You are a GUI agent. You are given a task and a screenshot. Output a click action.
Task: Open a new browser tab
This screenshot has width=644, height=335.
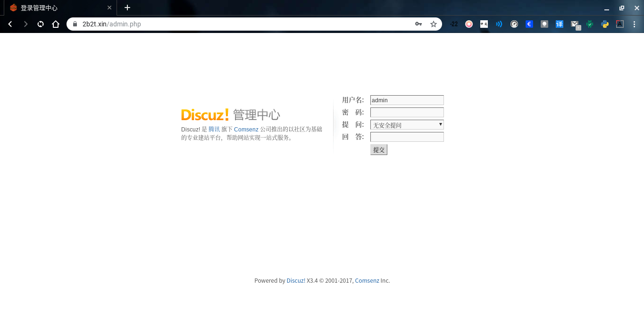(x=126, y=8)
